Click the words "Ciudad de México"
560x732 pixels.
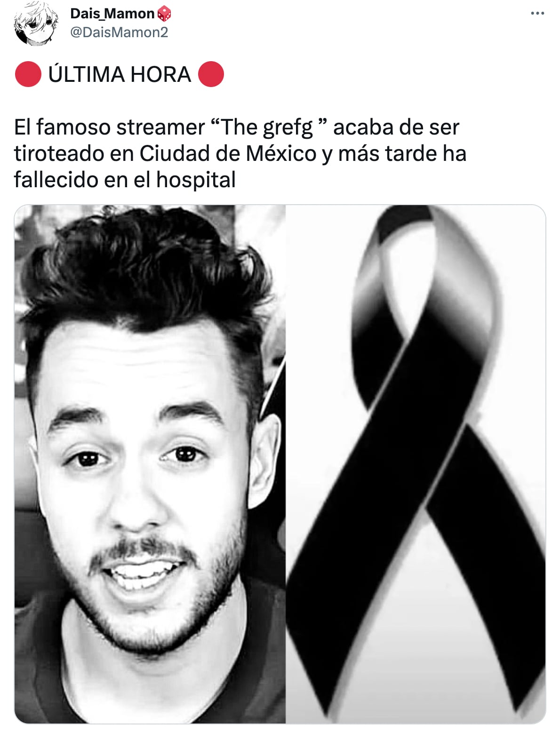[x=228, y=153]
